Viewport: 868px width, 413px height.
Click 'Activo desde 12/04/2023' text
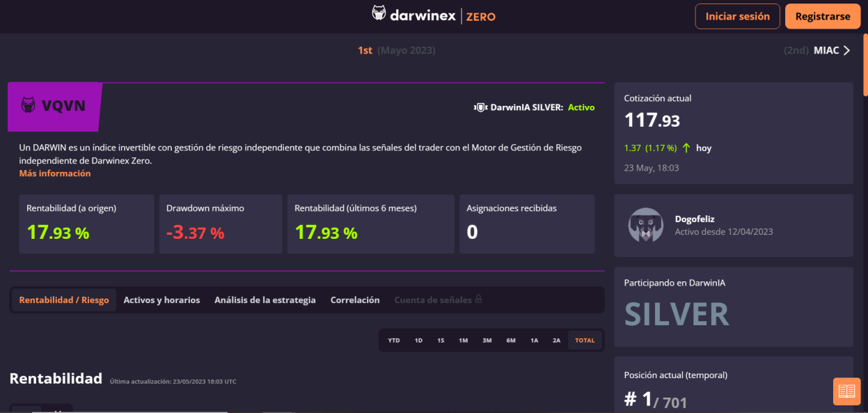pyautogui.click(x=724, y=232)
